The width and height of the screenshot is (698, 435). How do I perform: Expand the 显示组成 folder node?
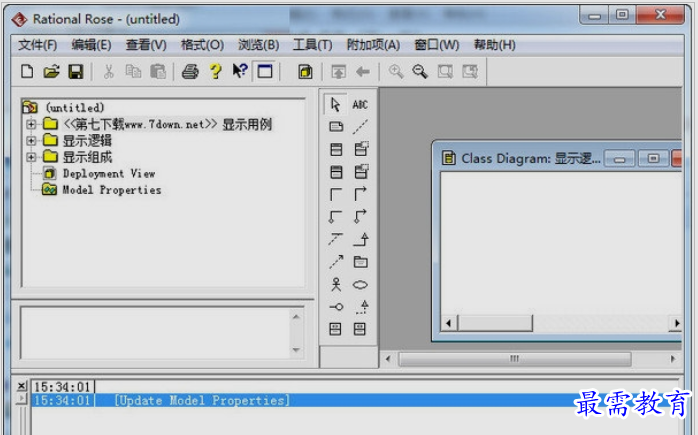coord(31,157)
